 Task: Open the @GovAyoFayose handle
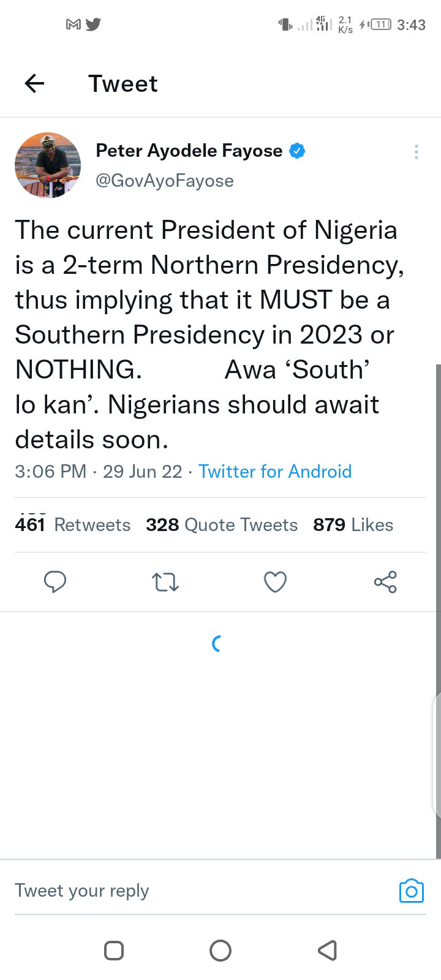[165, 181]
